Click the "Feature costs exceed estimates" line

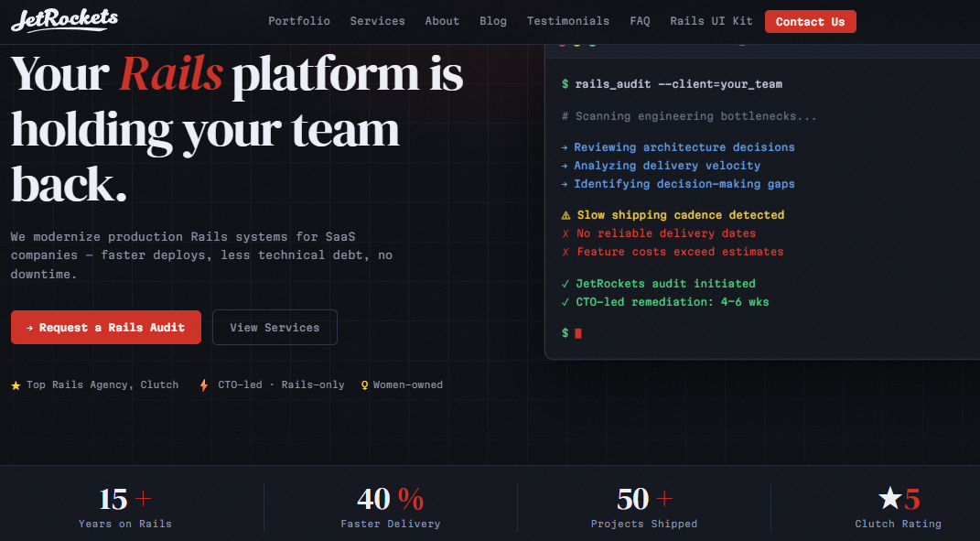point(680,252)
